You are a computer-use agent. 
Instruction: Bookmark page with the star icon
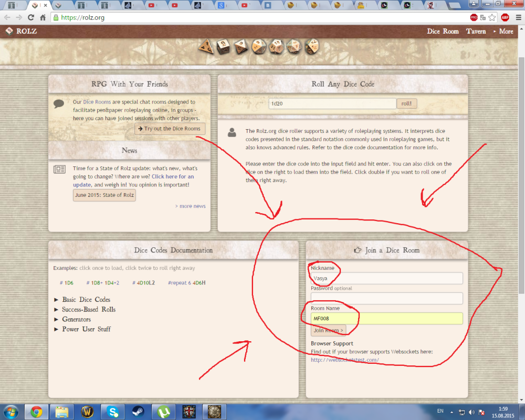492,17
